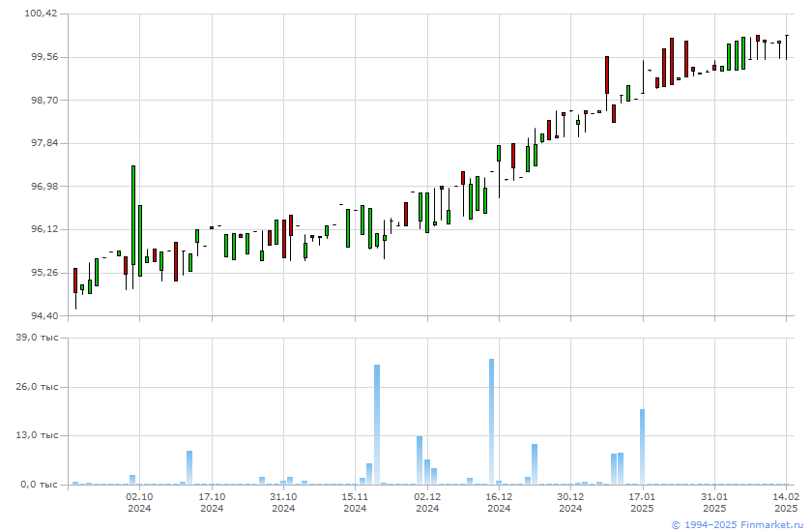Click the 17.10 2024 date label
This screenshot has height=532, width=812.
pyautogui.click(x=212, y=502)
